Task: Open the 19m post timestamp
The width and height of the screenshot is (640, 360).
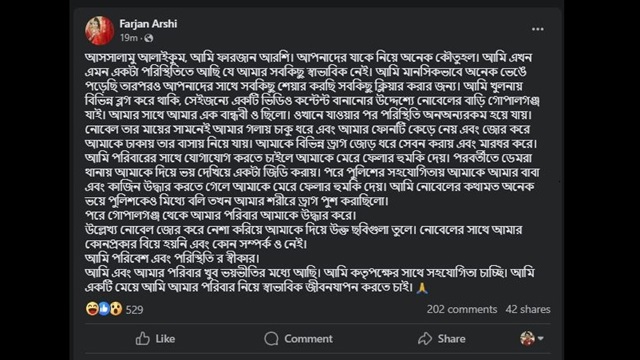Action: click(x=129, y=38)
